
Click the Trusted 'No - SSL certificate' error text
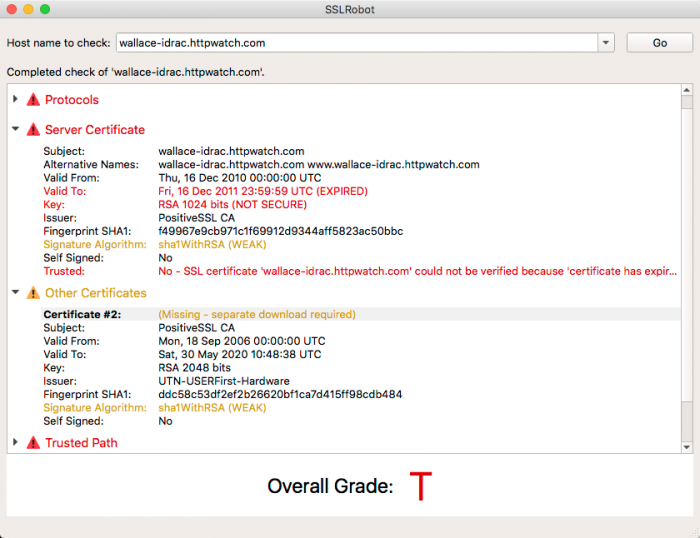[x=417, y=271]
